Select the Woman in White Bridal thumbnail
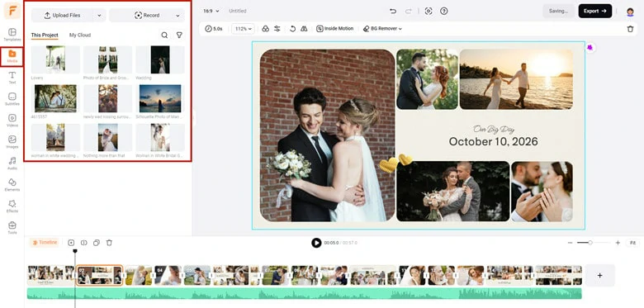 coord(160,138)
